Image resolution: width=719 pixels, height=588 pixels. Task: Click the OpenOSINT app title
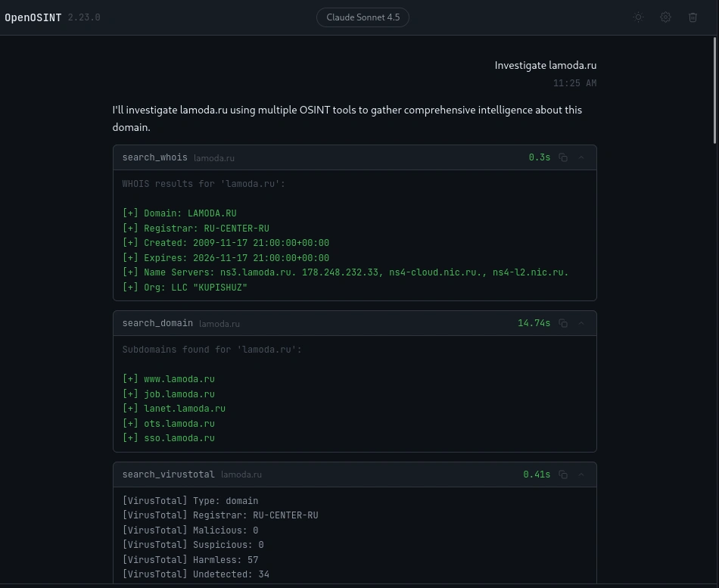coord(33,17)
